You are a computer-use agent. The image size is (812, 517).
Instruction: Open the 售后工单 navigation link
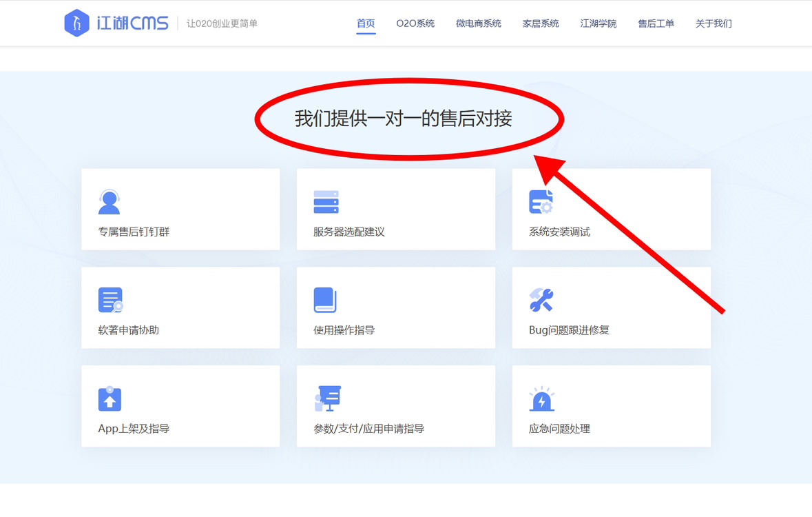[x=656, y=23]
